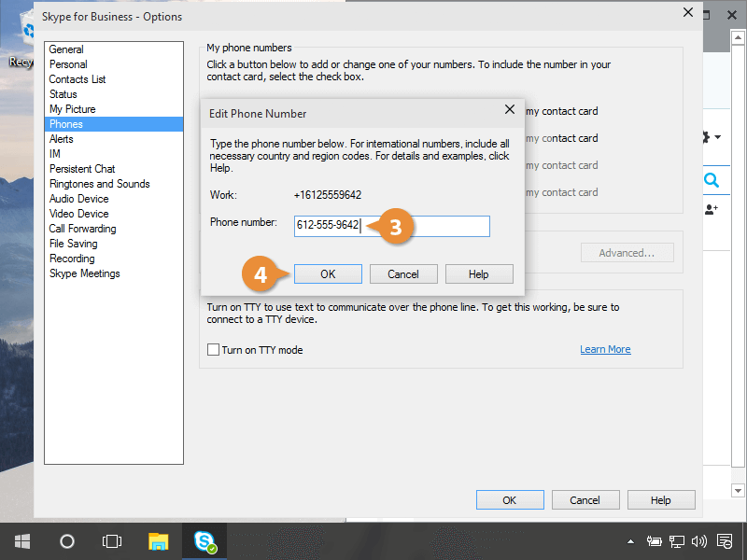747x560 pixels.
Task: Click the Skype for Business taskbar icon
Action: pos(204,541)
